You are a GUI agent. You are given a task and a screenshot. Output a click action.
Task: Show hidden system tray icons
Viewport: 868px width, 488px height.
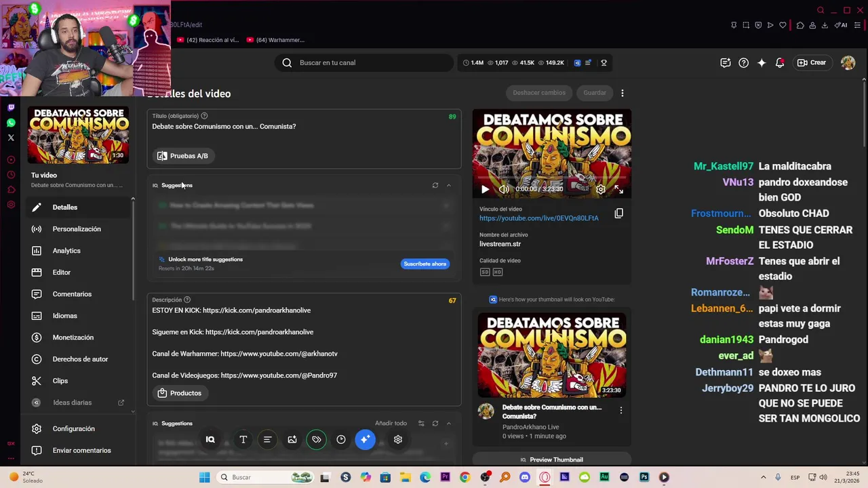(763, 477)
